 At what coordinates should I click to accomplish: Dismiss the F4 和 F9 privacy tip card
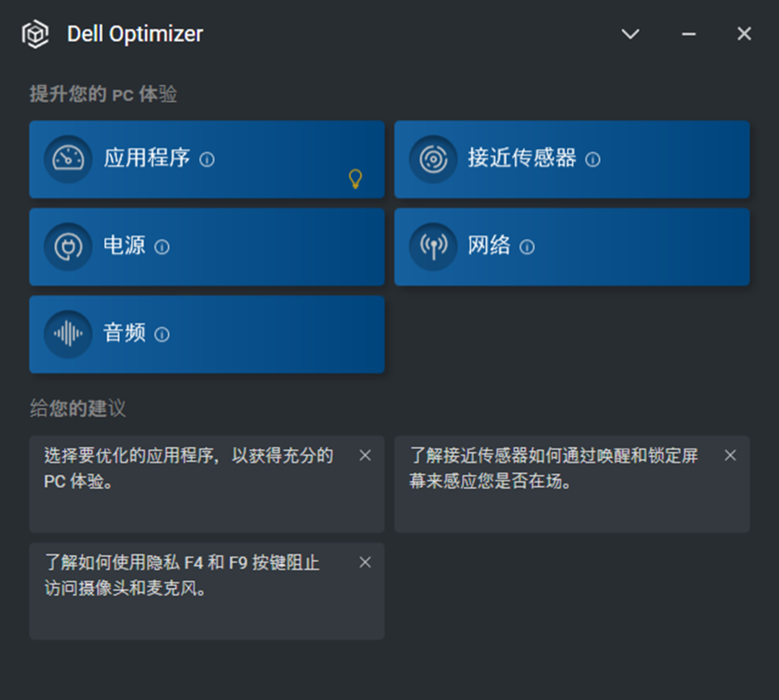click(x=365, y=562)
